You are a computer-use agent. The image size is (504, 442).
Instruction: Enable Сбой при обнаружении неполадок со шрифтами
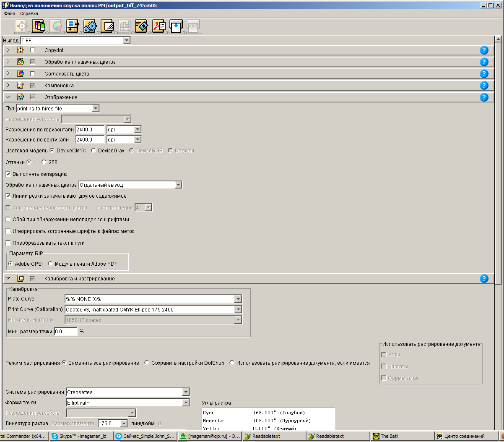(8, 219)
